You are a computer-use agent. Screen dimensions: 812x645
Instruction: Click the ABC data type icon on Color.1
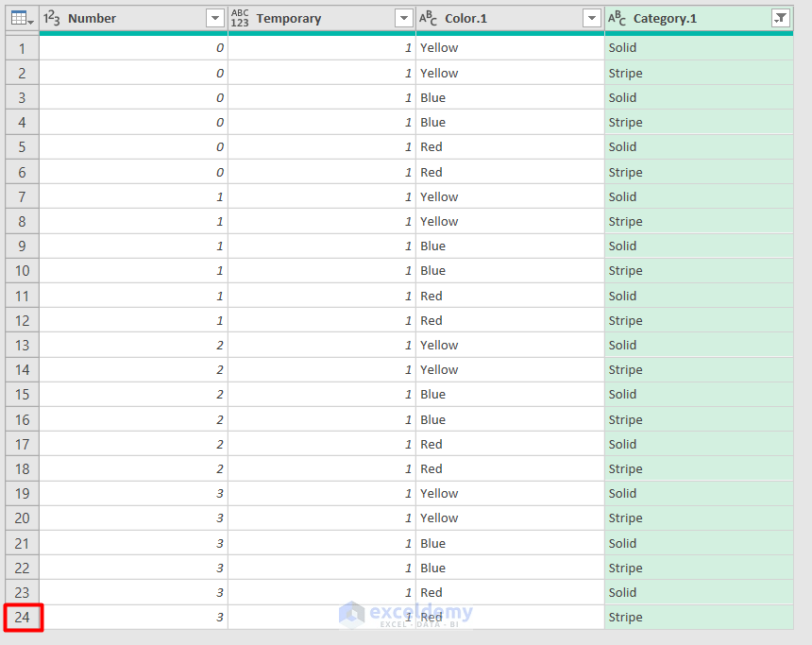pyautogui.click(x=428, y=18)
